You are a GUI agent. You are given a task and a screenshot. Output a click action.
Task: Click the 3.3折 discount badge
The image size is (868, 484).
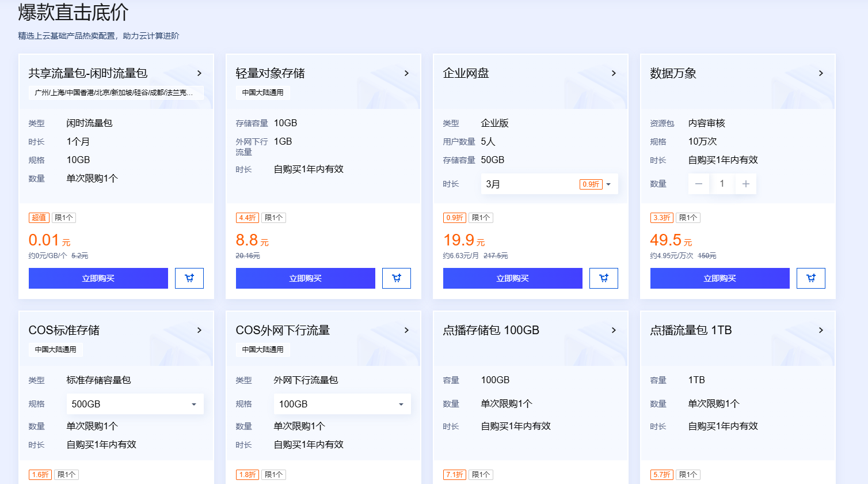pyautogui.click(x=662, y=218)
